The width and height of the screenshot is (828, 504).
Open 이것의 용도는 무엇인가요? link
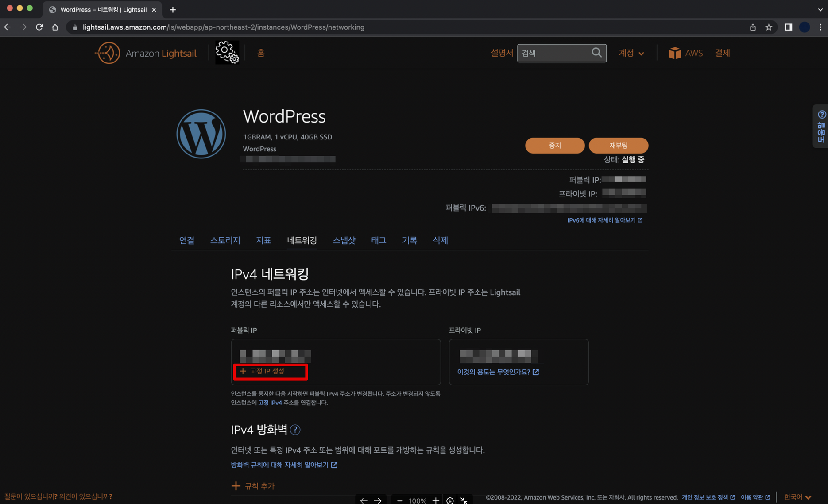click(x=498, y=372)
